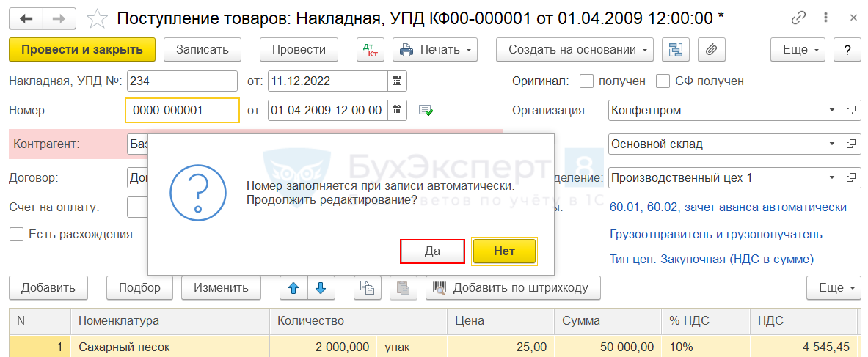Screen dimensions: 868x357
Task: Click the Записать button
Action: tap(203, 49)
